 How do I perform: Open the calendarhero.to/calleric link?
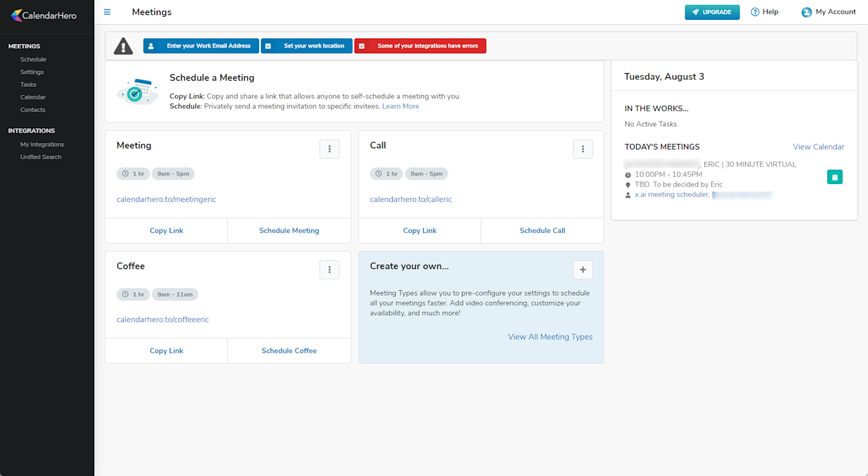tap(411, 200)
